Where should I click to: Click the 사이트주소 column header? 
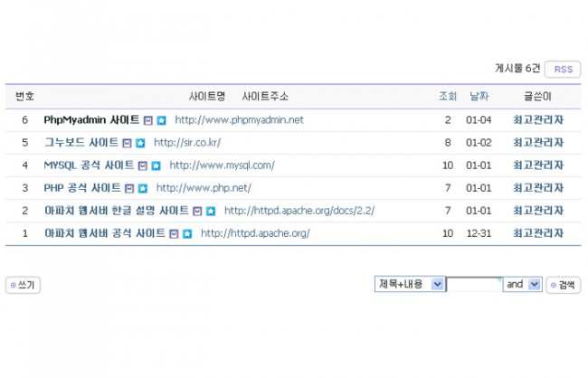coord(265,97)
